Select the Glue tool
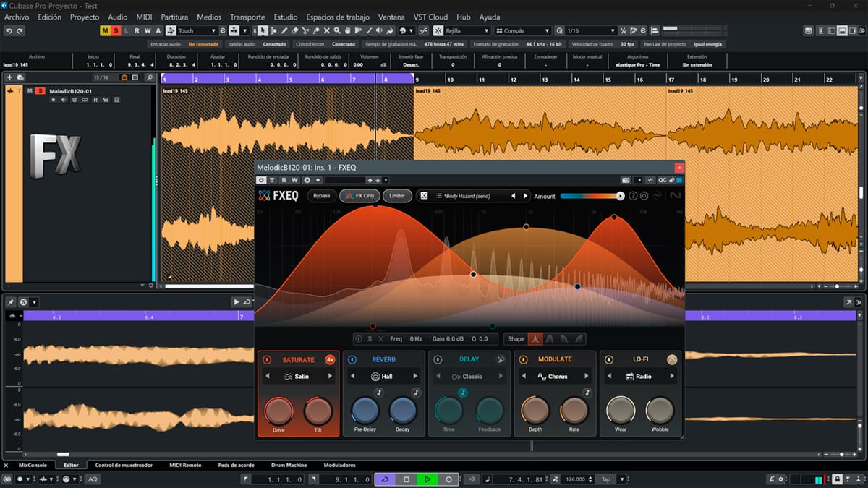Image resolution: width=868 pixels, height=488 pixels. click(x=316, y=30)
